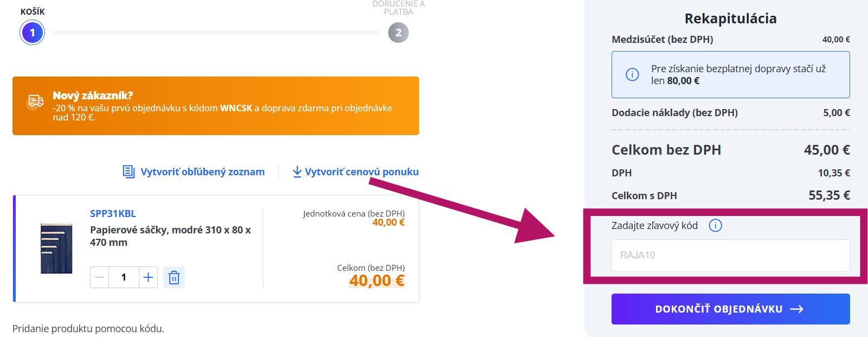Click the free shipping info icon

632,75
